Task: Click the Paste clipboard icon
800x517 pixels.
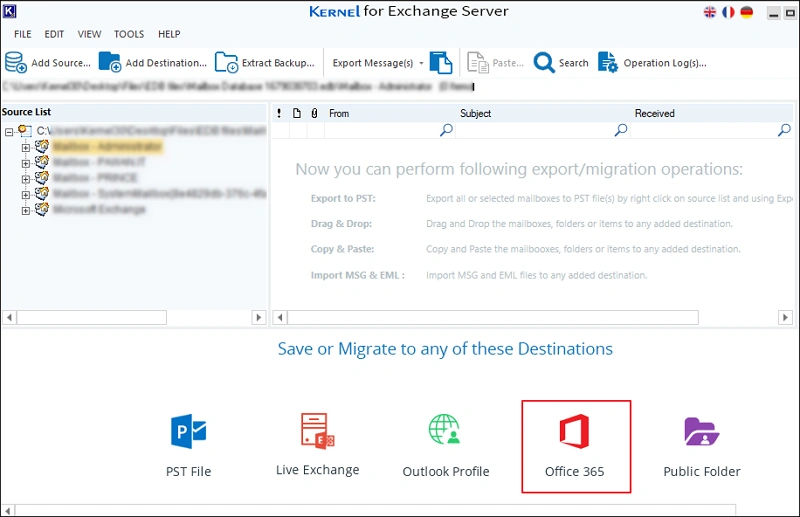Action: [x=478, y=63]
